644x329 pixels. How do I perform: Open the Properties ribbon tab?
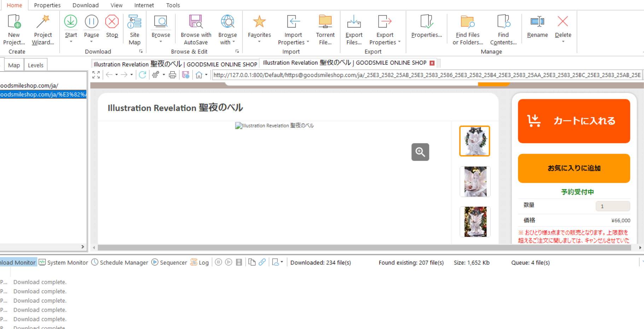click(47, 5)
